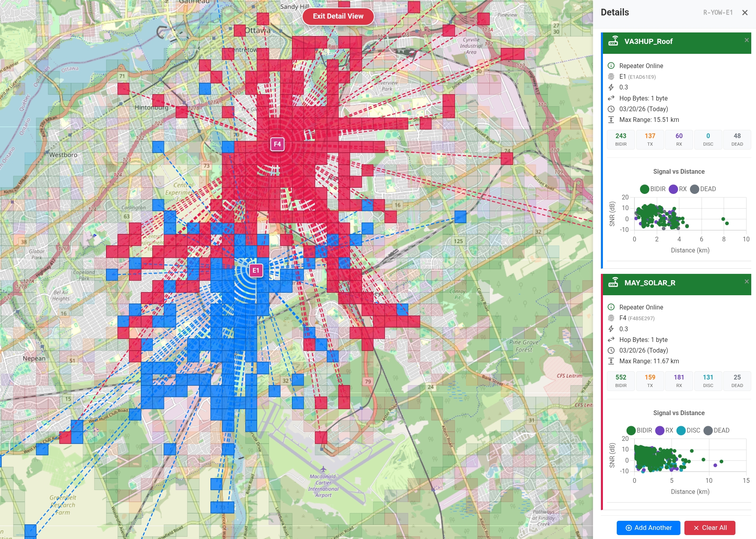The height and width of the screenshot is (539, 756).
Task: Click the router icon beside MAY_SOLAR_R
Action: (x=613, y=283)
